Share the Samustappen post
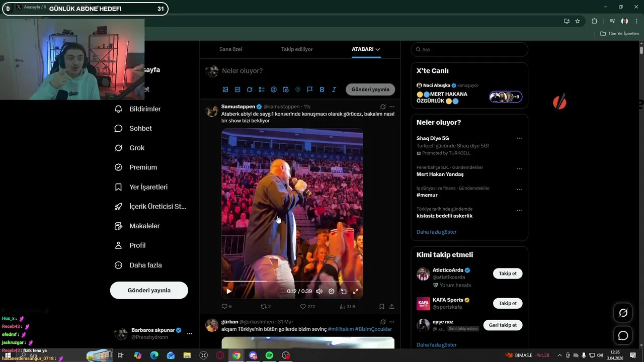The width and height of the screenshot is (644, 362). pyautogui.click(x=392, y=306)
